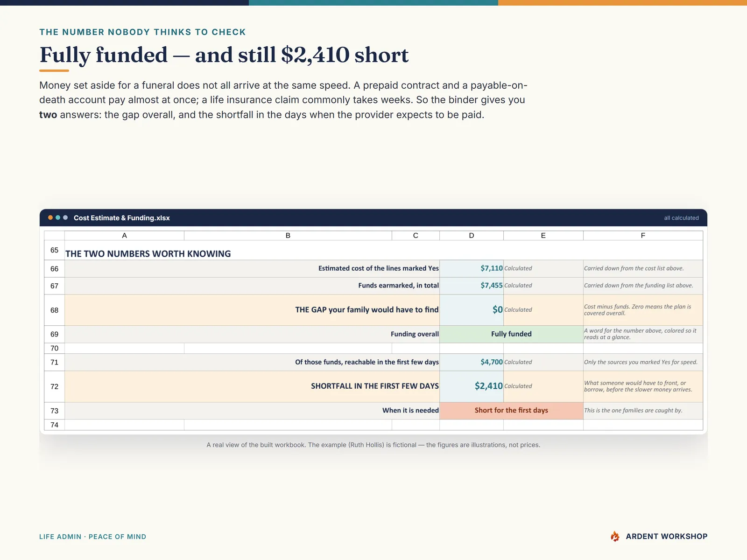Select row 65 header

click(54, 250)
